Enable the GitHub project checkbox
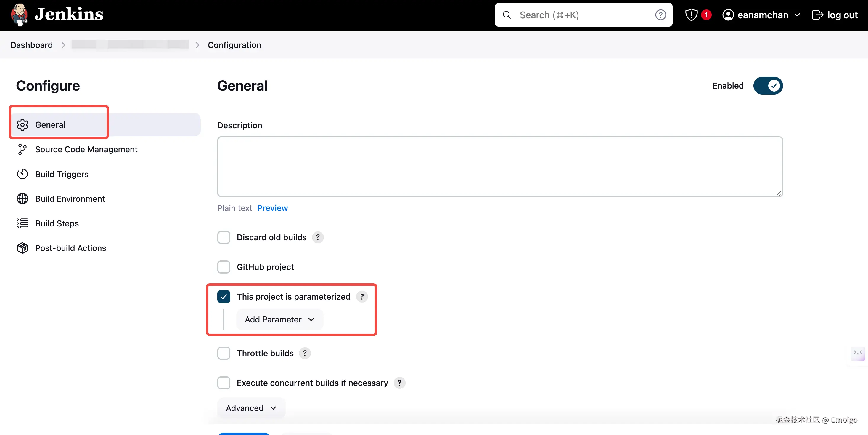868x435 pixels. pos(224,267)
